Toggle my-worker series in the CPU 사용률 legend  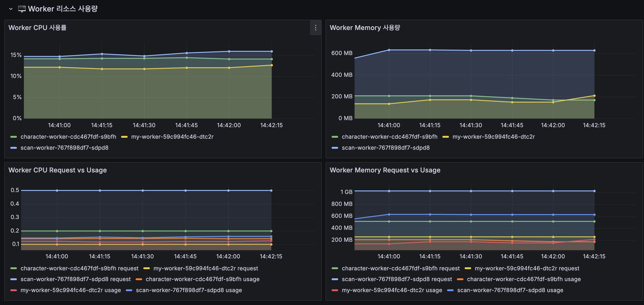pyautogui.click(x=172, y=137)
